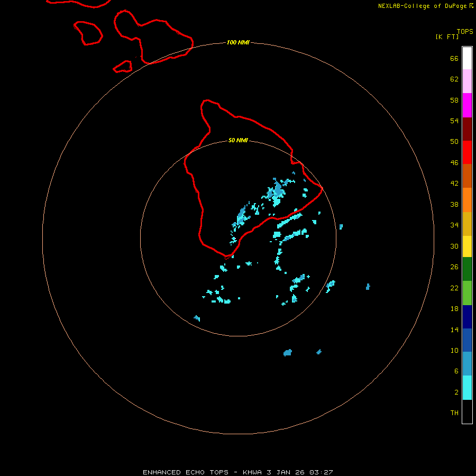Click the bright red legend swatch

tap(467, 152)
